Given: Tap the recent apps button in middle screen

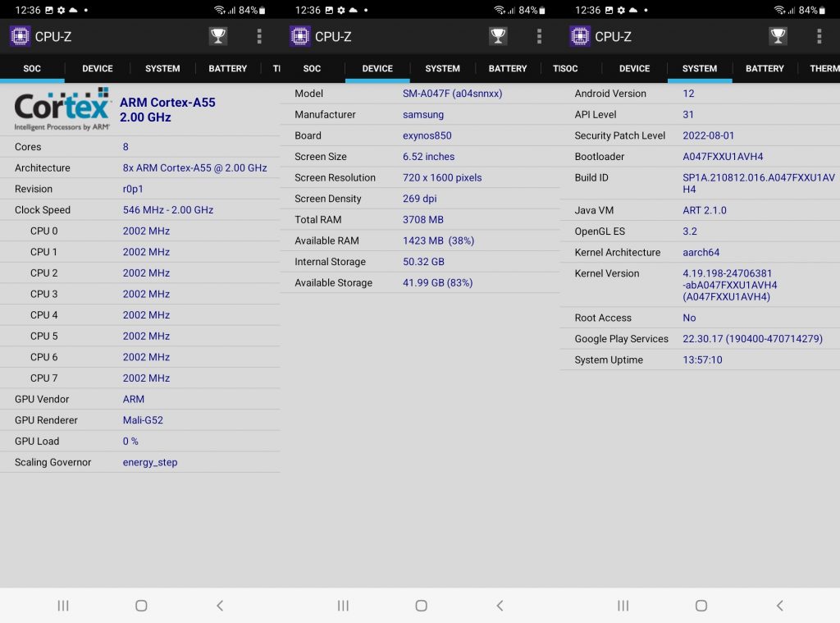Looking at the screenshot, I should [x=343, y=605].
